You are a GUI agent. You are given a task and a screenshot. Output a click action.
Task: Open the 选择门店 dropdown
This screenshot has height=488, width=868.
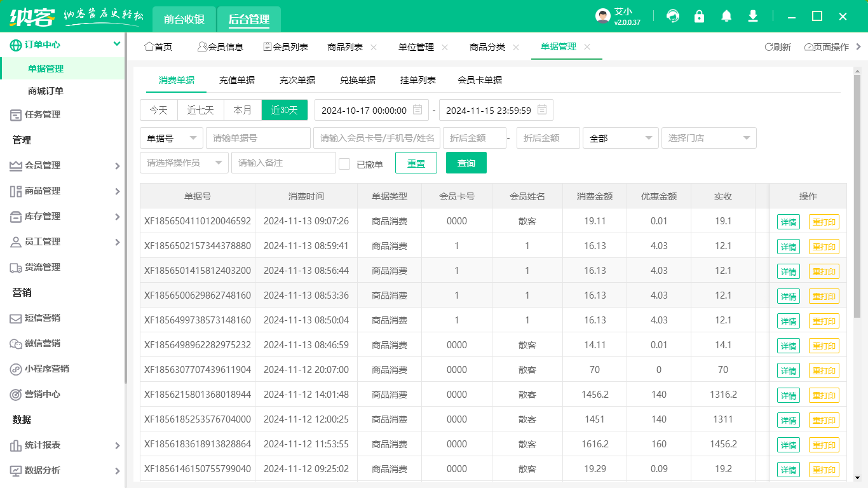(x=709, y=138)
